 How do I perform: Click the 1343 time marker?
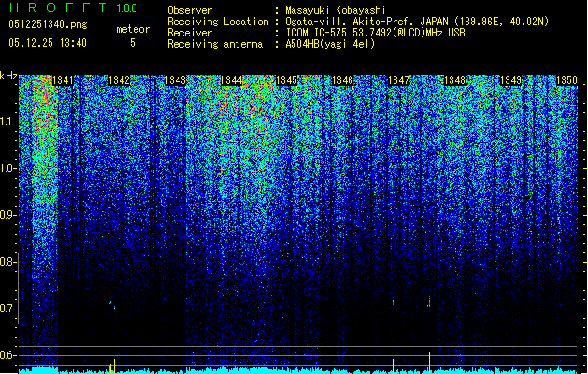click(x=175, y=80)
